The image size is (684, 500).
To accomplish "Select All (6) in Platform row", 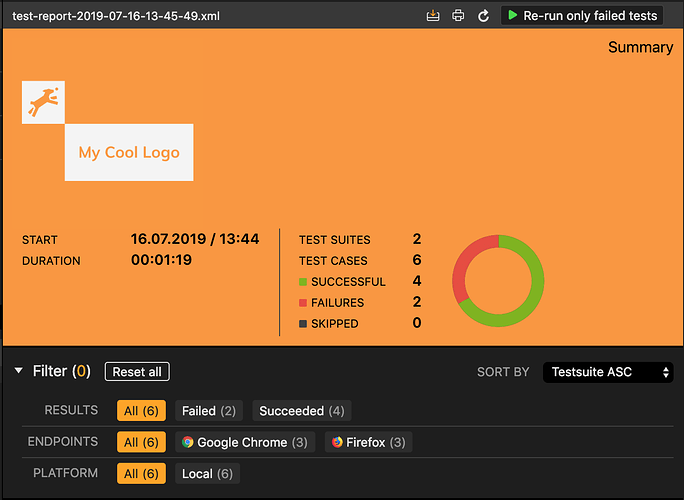I will (141, 473).
